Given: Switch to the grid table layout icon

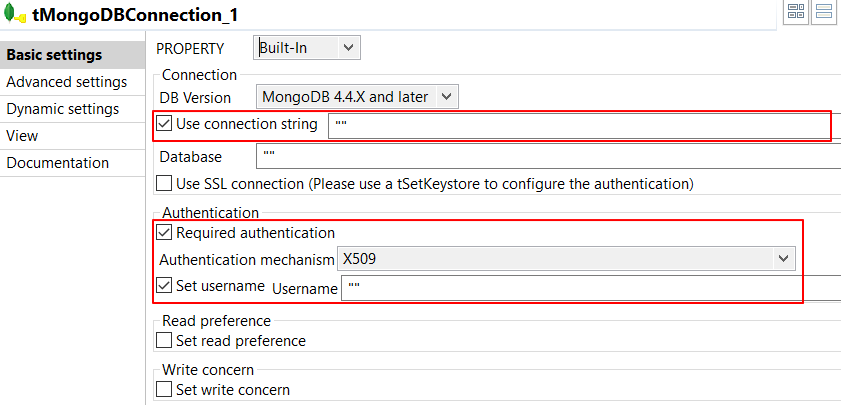Looking at the screenshot, I should coord(797,12).
